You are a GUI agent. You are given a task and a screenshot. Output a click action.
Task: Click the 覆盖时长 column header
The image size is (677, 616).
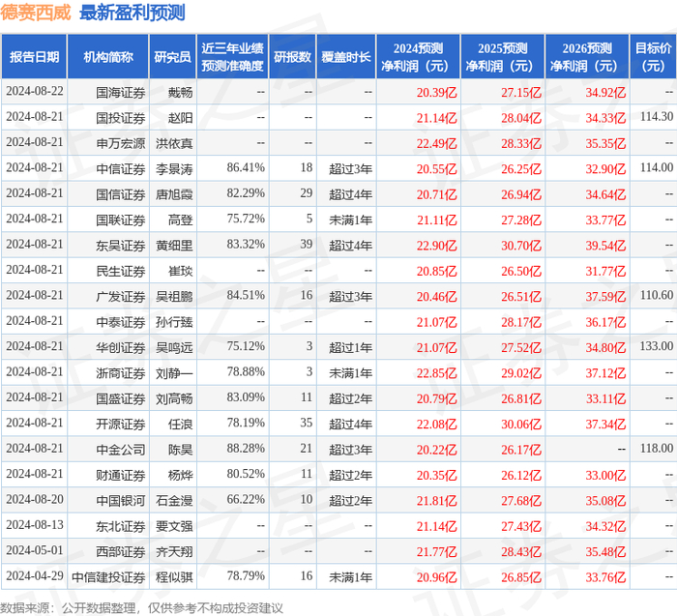(x=346, y=56)
